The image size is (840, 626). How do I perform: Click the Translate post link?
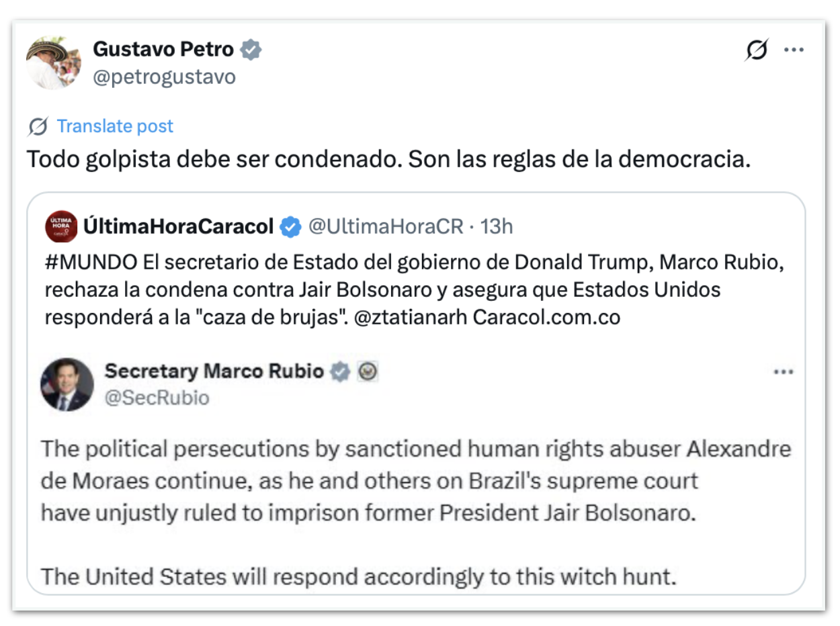115,126
